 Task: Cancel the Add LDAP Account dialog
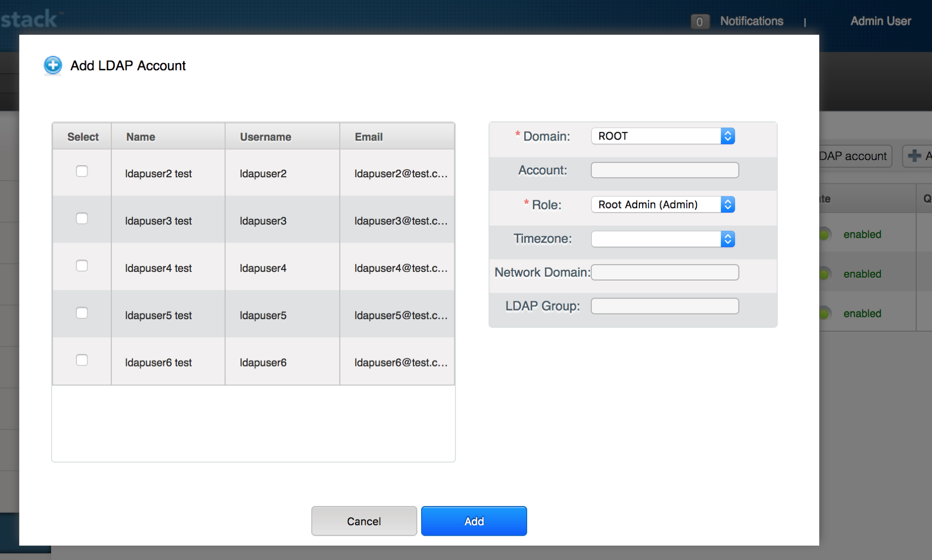(x=364, y=521)
